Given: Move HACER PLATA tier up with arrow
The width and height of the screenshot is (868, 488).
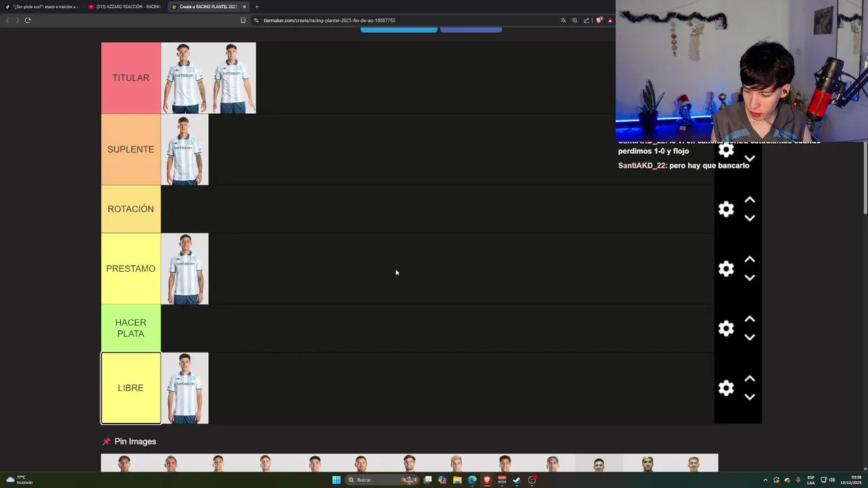Looking at the screenshot, I should click(749, 319).
